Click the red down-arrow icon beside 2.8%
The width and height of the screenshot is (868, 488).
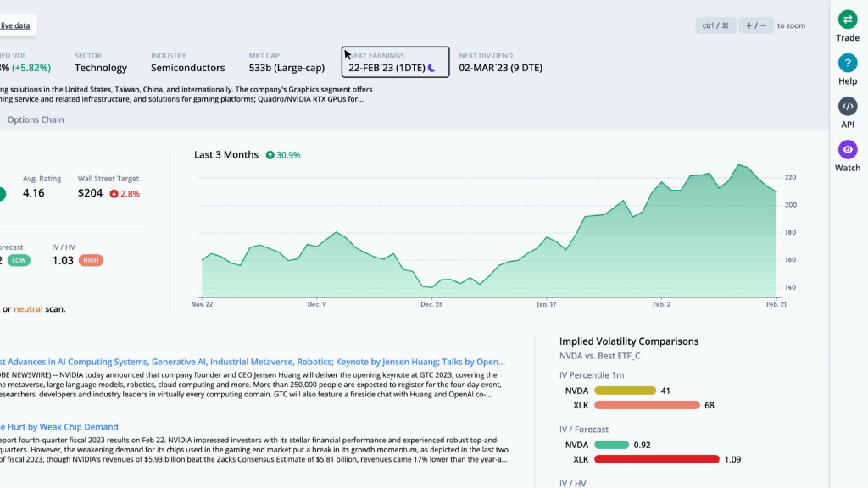(114, 194)
